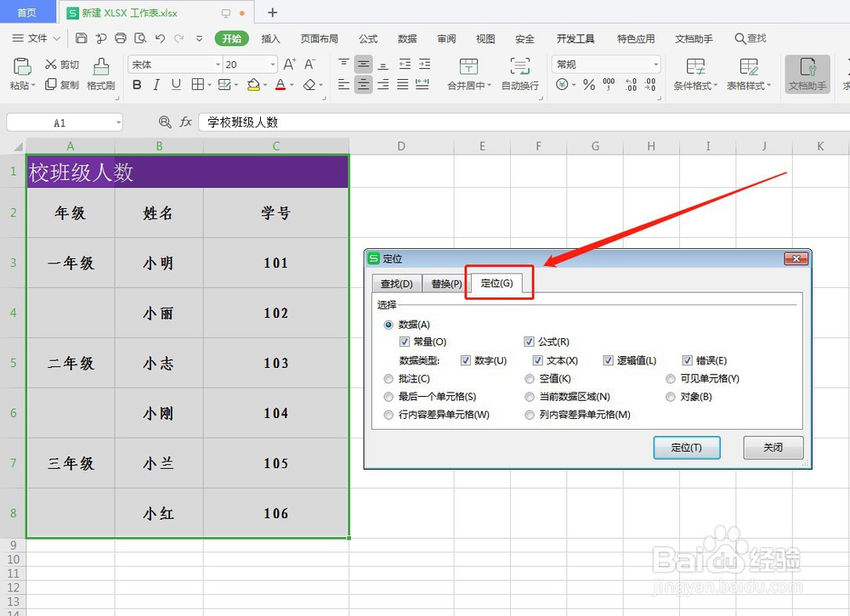Open the Document Assistant (文档助手) icon
The width and height of the screenshot is (850, 616).
pyautogui.click(x=806, y=72)
